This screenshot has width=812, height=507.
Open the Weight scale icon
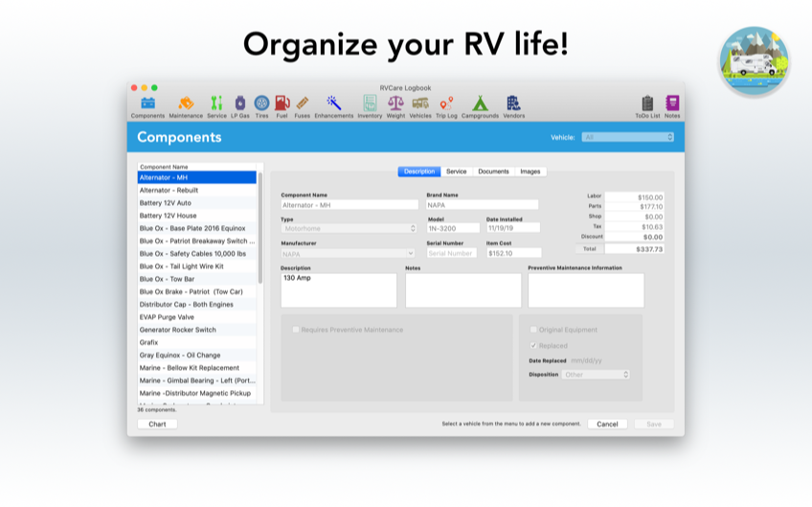click(395, 104)
